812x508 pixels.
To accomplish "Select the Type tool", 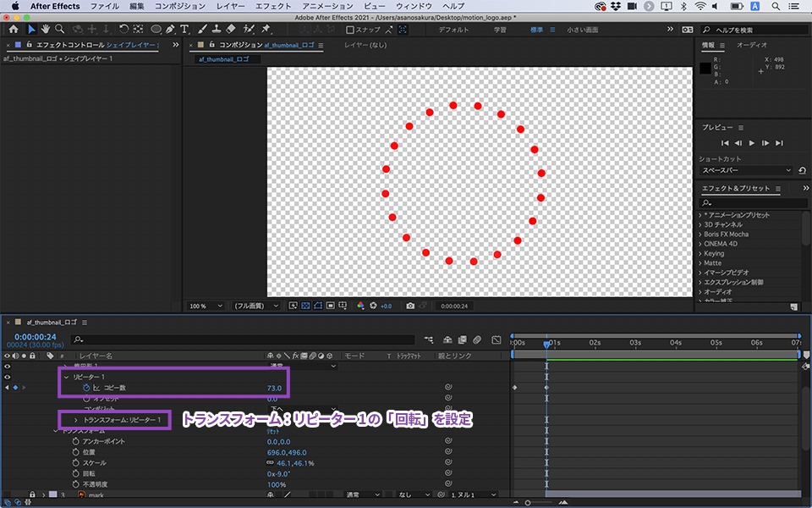I will (184, 30).
